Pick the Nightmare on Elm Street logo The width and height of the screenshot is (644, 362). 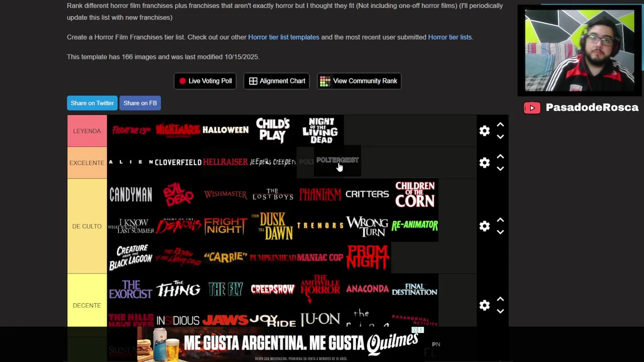[x=178, y=131]
